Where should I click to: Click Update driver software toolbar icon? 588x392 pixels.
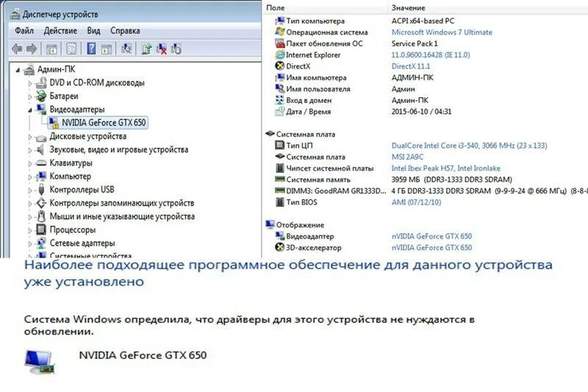click(146, 49)
